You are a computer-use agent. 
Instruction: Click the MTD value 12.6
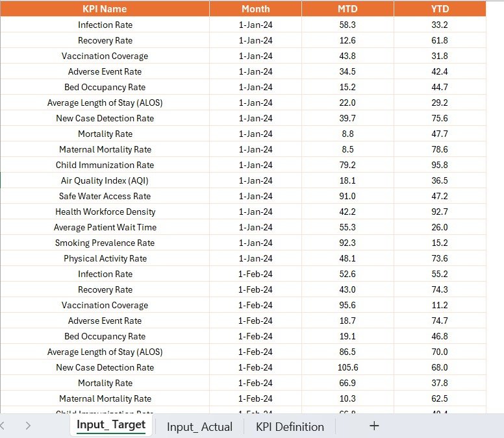pyautogui.click(x=347, y=40)
